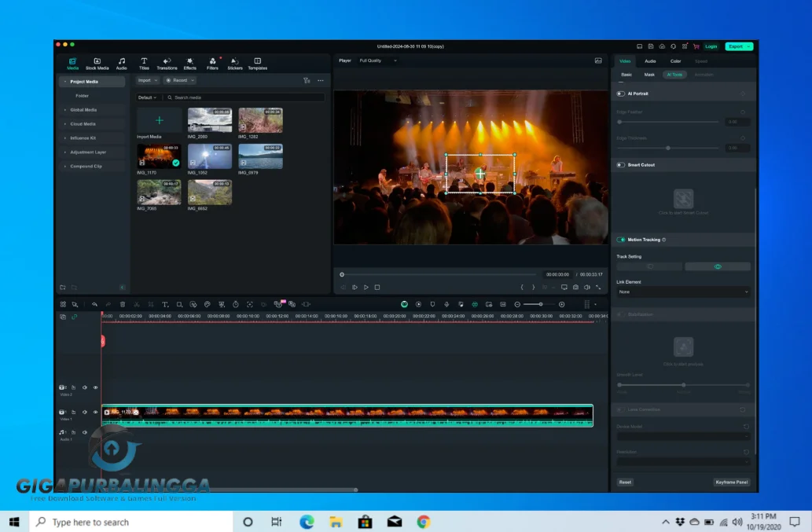
Task: Click the shopping cart icon in title bar
Action: click(696, 46)
